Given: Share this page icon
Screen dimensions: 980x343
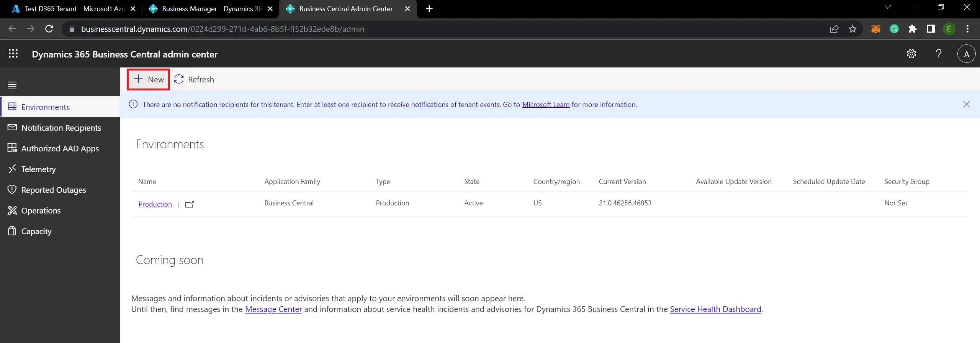Looking at the screenshot, I should coord(834,29).
